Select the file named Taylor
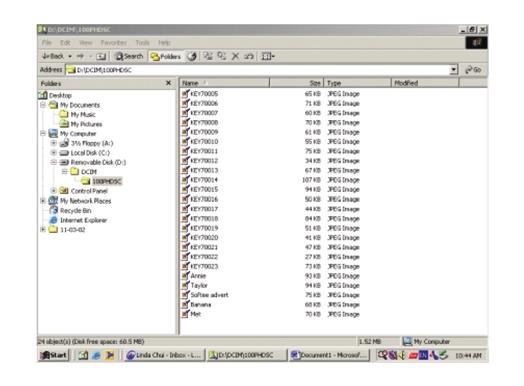524x386 pixels. (199, 285)
